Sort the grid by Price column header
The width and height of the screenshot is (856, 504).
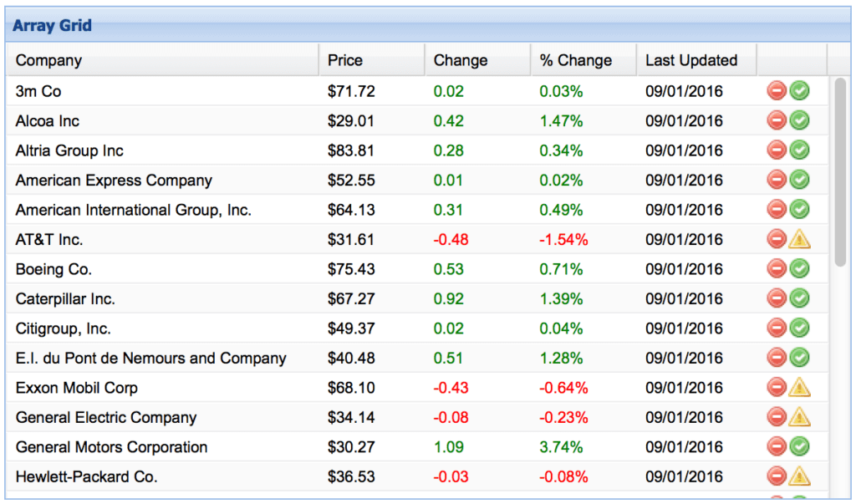pyautogui.click(x=372, y=60)
